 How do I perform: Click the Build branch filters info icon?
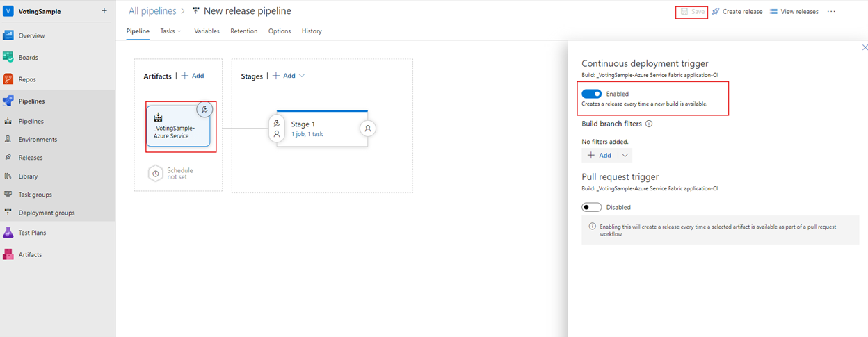coord(649,124)
